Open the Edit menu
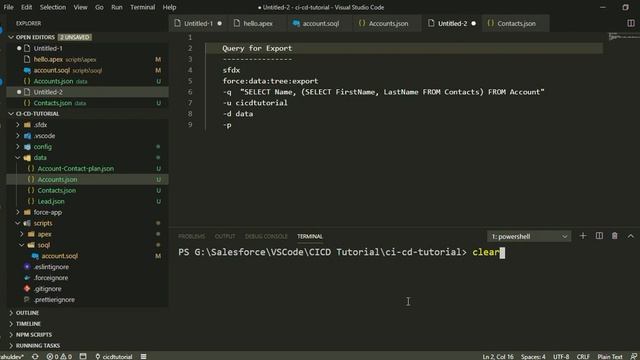 click(x=26, y=7)
